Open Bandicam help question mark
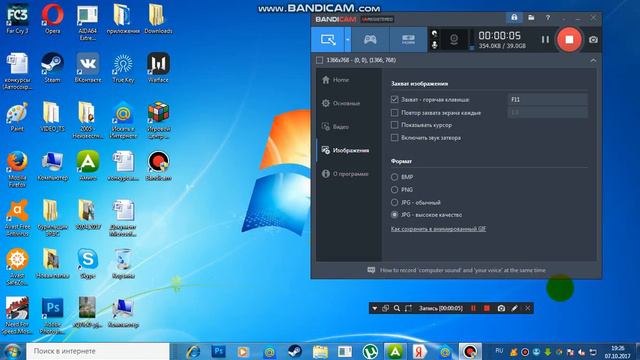 point(548,18)
